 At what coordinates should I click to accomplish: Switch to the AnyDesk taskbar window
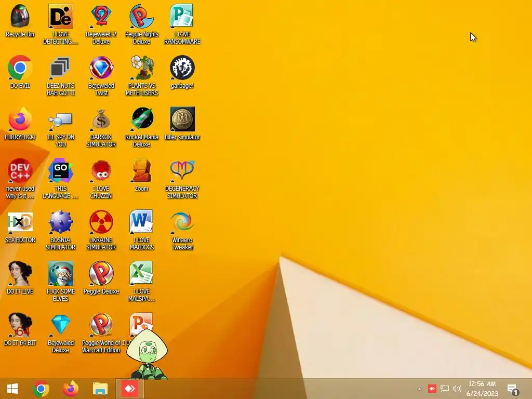point(129,389)
